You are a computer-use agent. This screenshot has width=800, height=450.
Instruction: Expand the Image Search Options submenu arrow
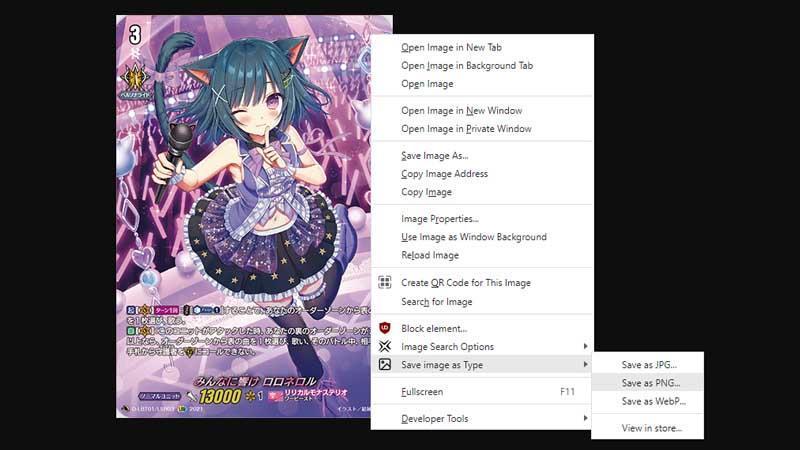tap(585, 346)
